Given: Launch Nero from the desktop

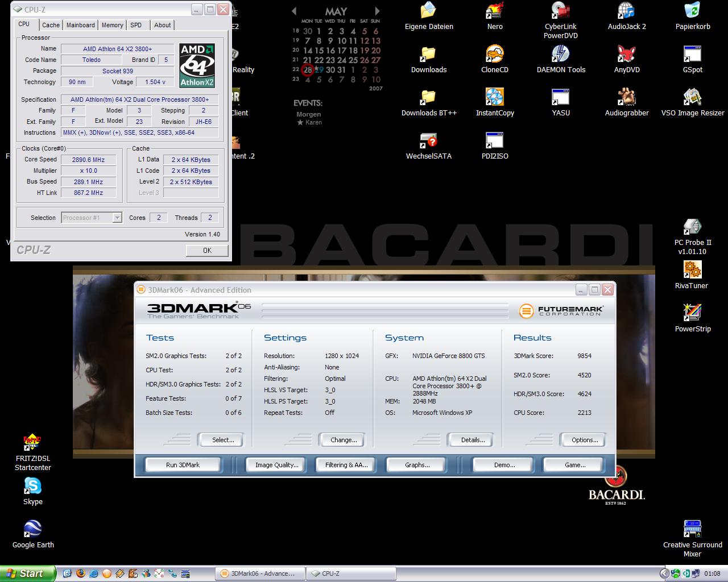Looking at the screenshot, I should coord(495,16).
